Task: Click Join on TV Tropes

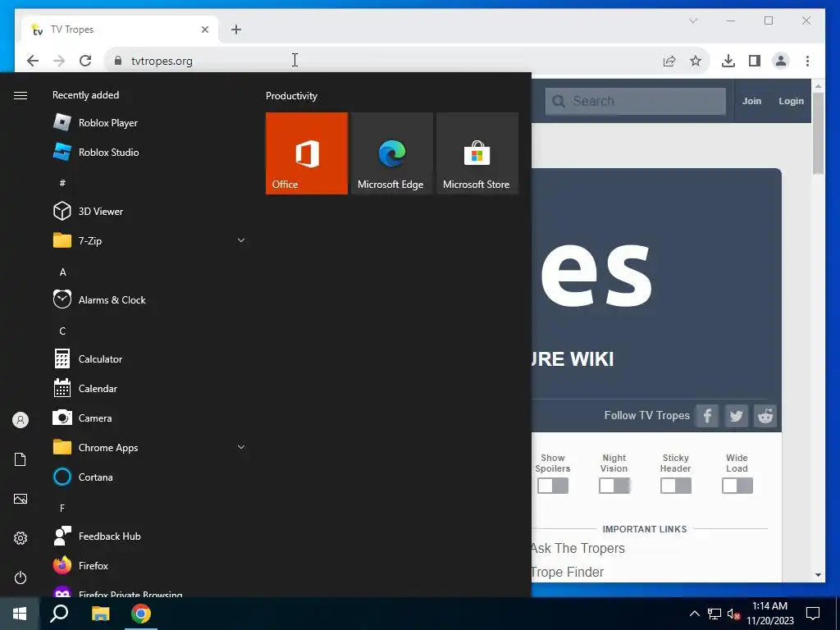Action: [751, 101]
